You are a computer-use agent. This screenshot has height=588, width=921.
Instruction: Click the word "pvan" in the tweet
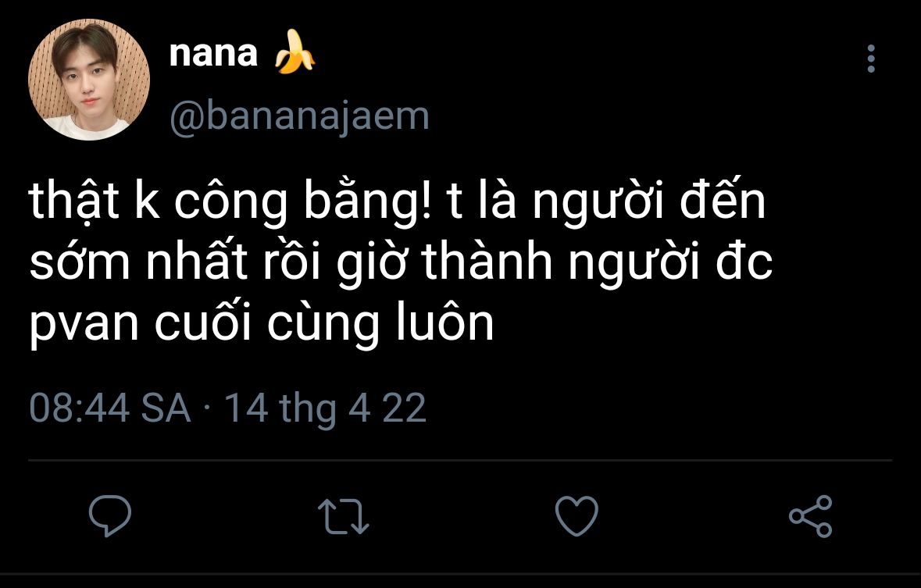pos(85,326)
